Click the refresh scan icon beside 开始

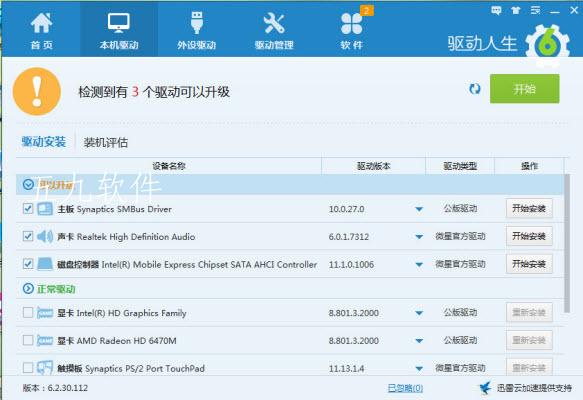pyautogui.click(x=474, y=89)
